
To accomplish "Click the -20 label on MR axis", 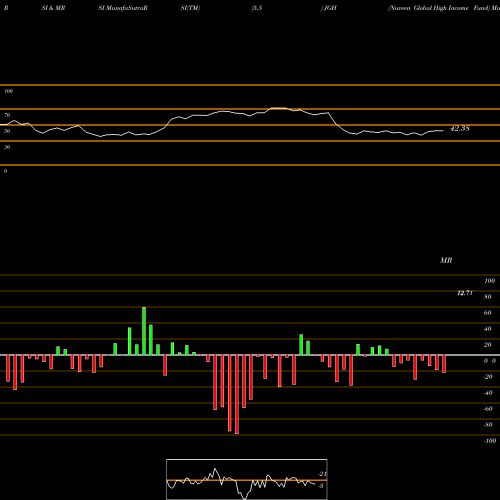I will 488,377.
